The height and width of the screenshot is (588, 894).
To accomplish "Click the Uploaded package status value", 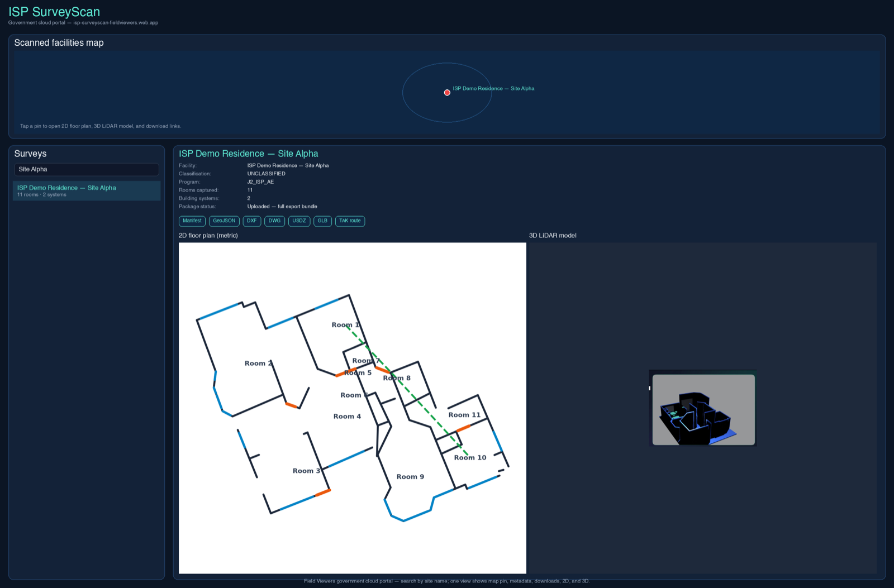I will point(282,207).
